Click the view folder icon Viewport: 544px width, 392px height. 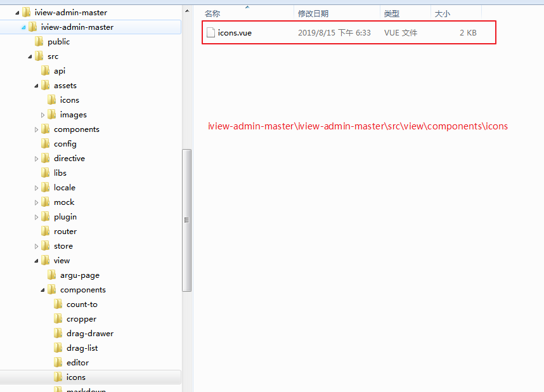pos(45,261)
